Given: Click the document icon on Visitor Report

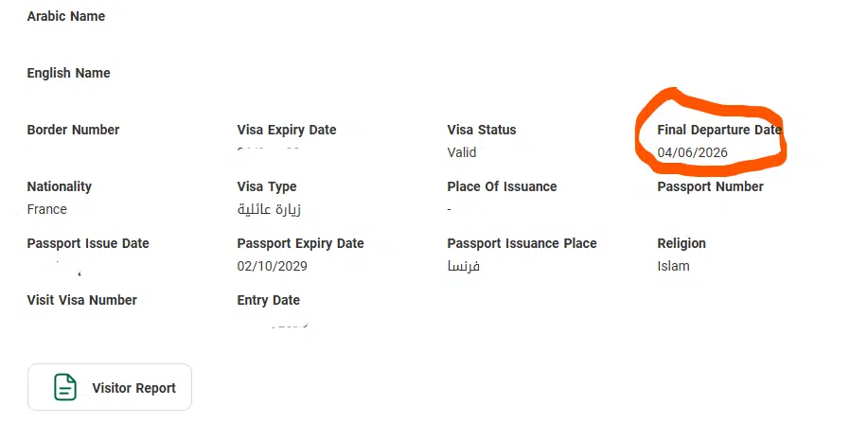Looking at the screenshot, I should coord(64,387).
